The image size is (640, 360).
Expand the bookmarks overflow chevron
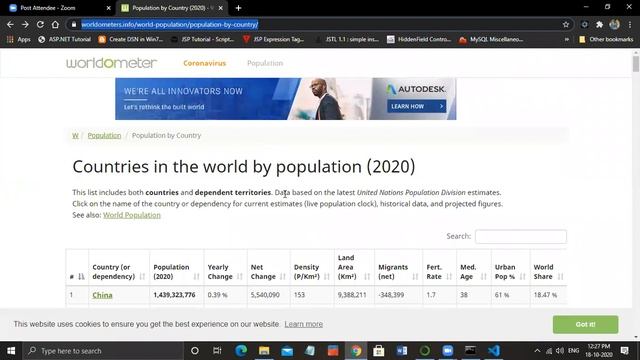[x=567, y=39]
